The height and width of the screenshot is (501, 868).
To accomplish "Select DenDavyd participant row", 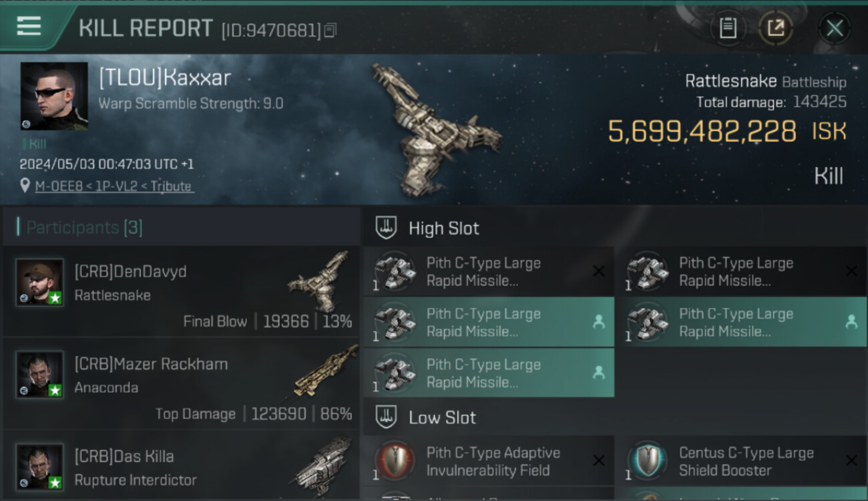I will (182, 292).
